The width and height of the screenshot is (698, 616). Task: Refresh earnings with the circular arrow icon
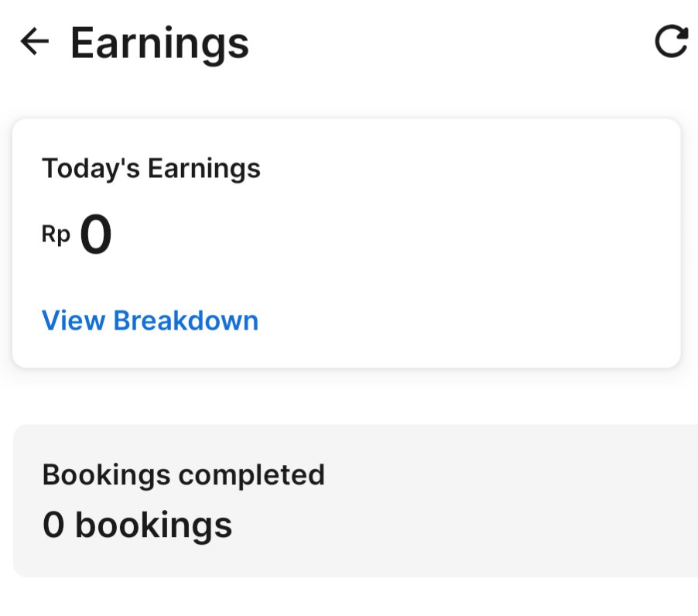pyautogui.click(x=672, y=41)
